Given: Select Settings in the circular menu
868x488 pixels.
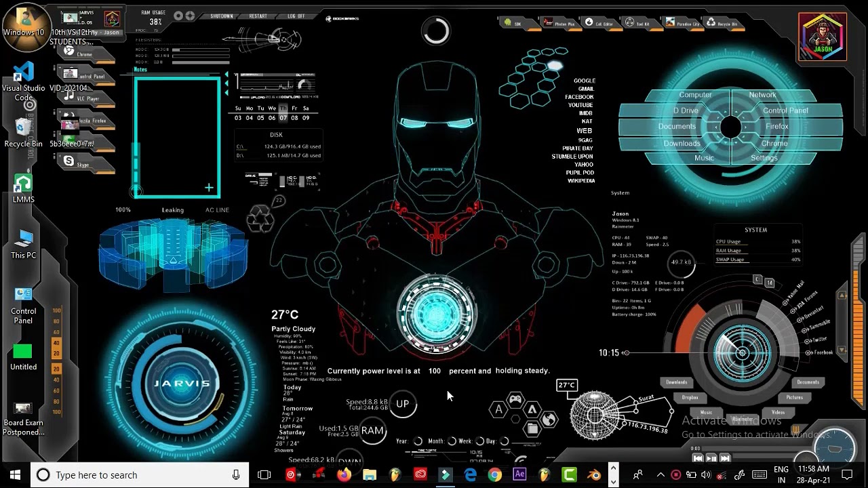Looking at the screenshot, I should tap(764, 158).
